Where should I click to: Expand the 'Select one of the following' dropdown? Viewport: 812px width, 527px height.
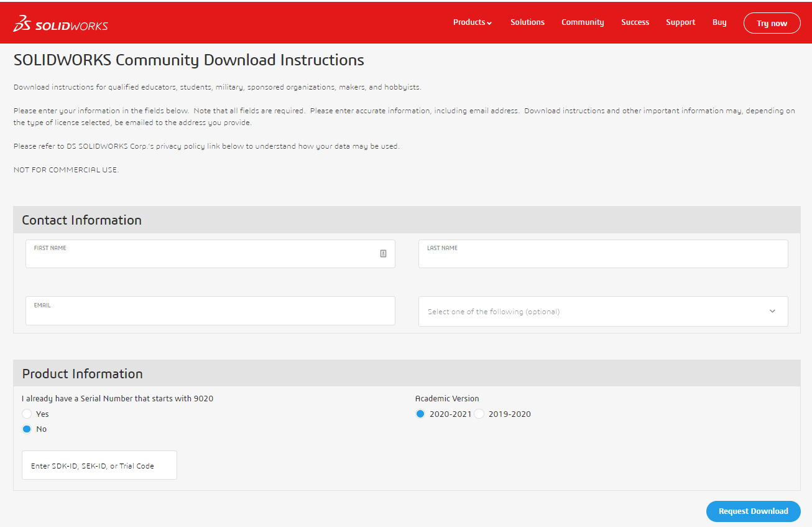(x=603, y=311)
